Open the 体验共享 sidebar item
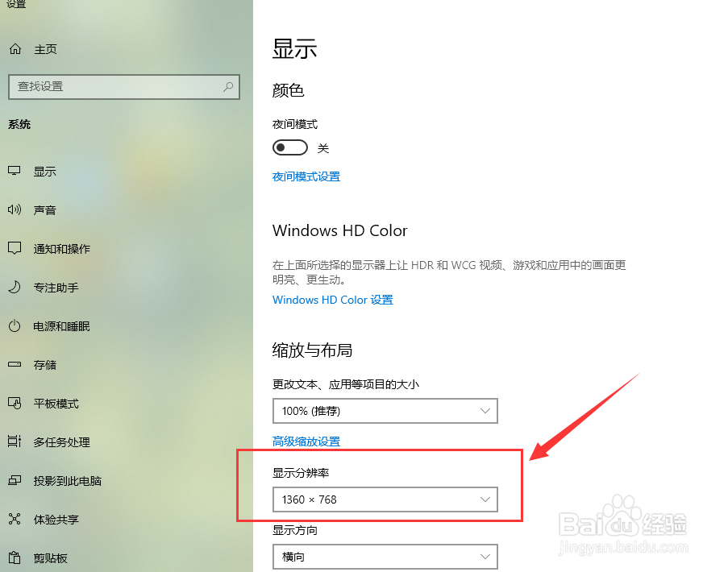 point(56,520)
